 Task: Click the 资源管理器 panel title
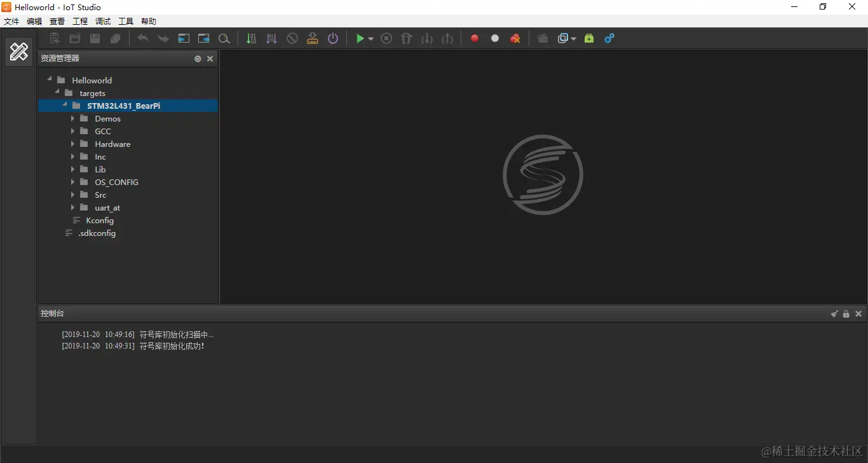tap(60, 59)
